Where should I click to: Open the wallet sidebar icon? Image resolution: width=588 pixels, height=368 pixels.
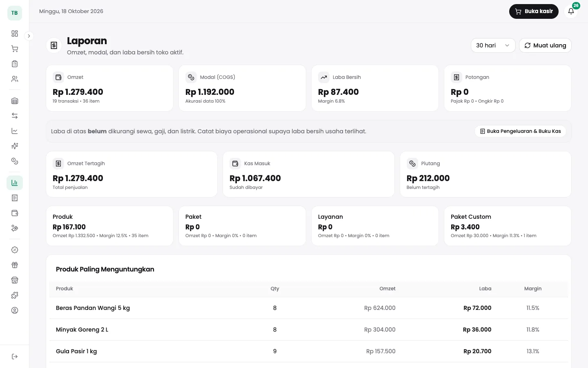(15, 213)
